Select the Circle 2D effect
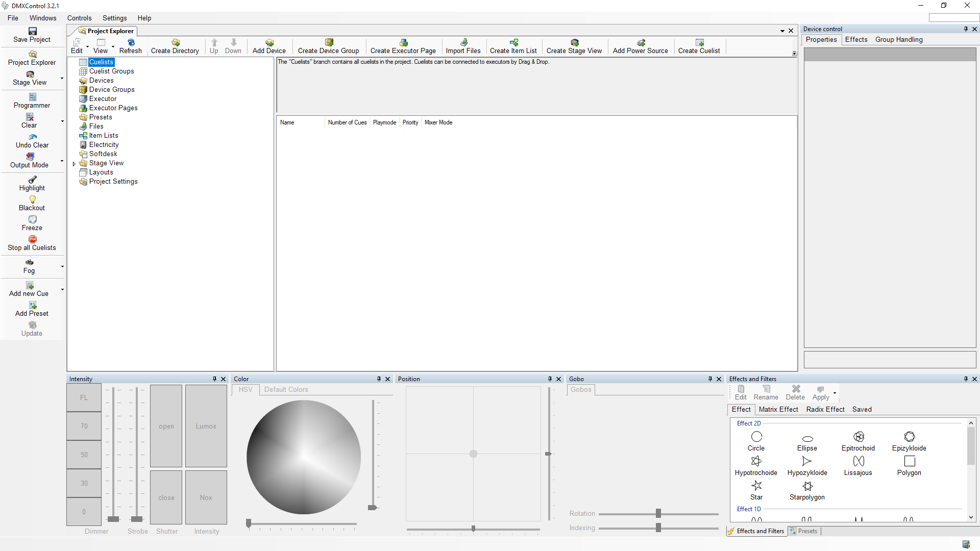This screenshot has width=980, height=551. 756,437
